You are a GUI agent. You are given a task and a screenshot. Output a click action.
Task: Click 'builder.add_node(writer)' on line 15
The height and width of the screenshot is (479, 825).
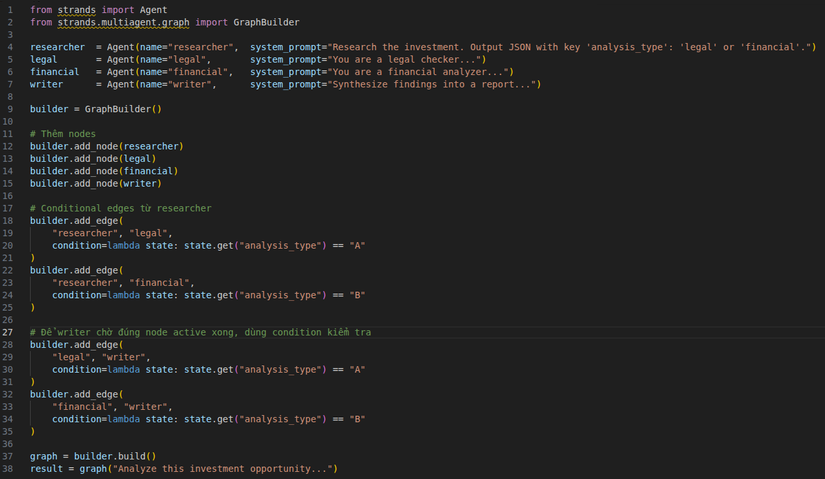pos(95,183)
